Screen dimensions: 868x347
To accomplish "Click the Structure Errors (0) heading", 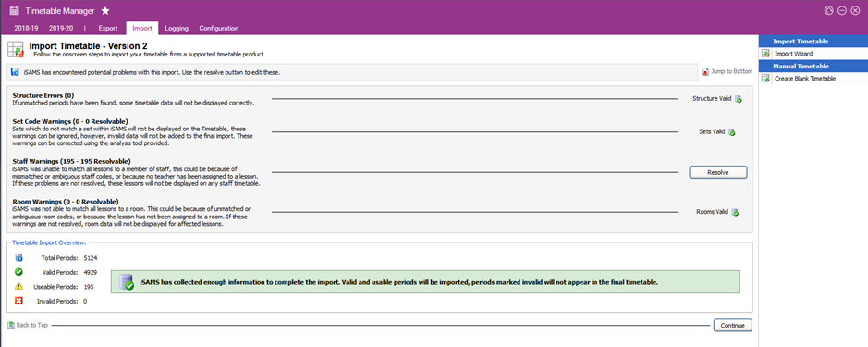I will (43, 96).
